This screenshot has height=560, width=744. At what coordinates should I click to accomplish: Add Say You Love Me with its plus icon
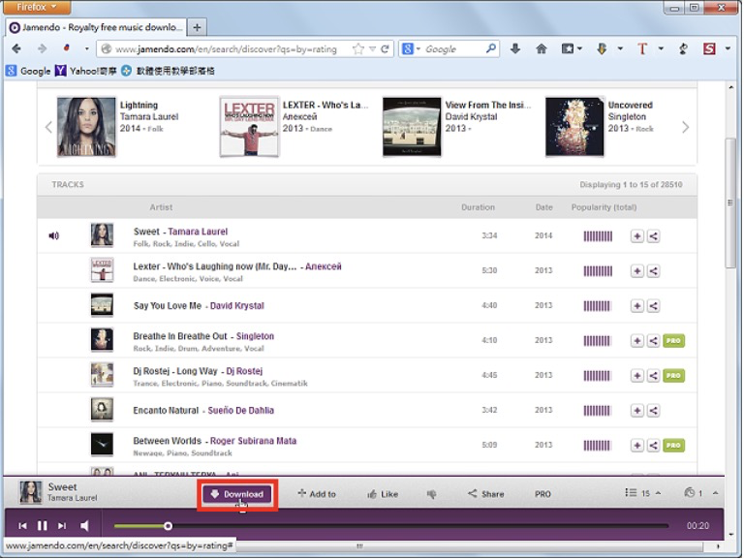tap(637, 305)
